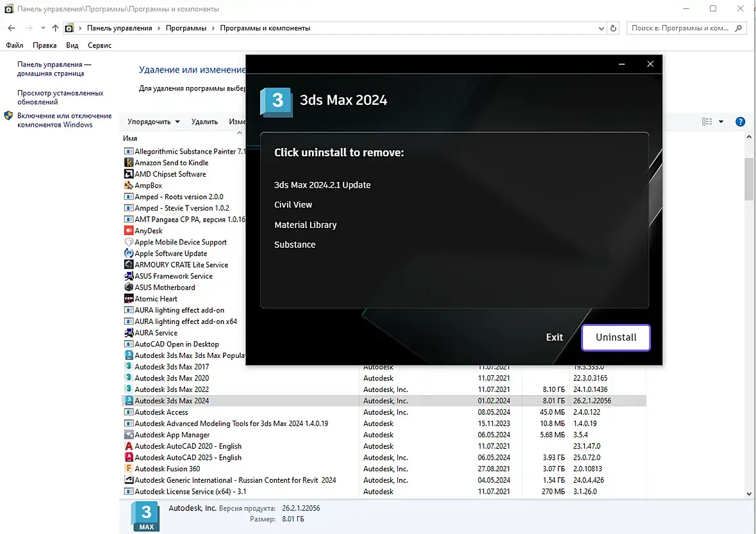This screenshot has width=756, height=534.
Task: Click the Удалить toolbar button
Action: click(x=204, y=122)
